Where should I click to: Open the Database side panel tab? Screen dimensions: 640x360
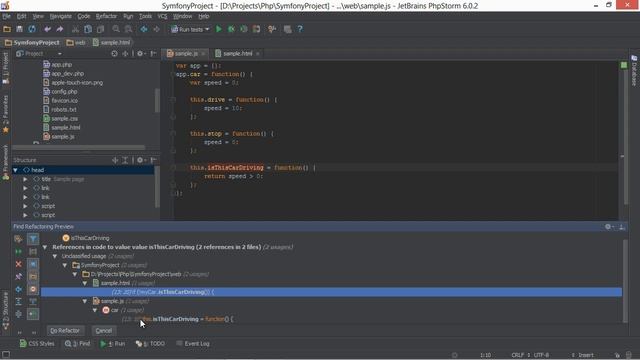(x=634, y=71)
